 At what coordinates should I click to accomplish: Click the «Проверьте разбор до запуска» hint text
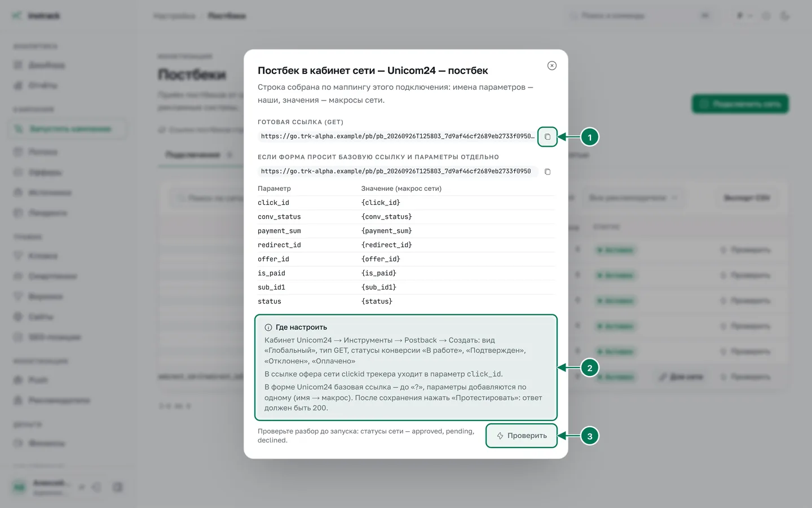[366, 436]
